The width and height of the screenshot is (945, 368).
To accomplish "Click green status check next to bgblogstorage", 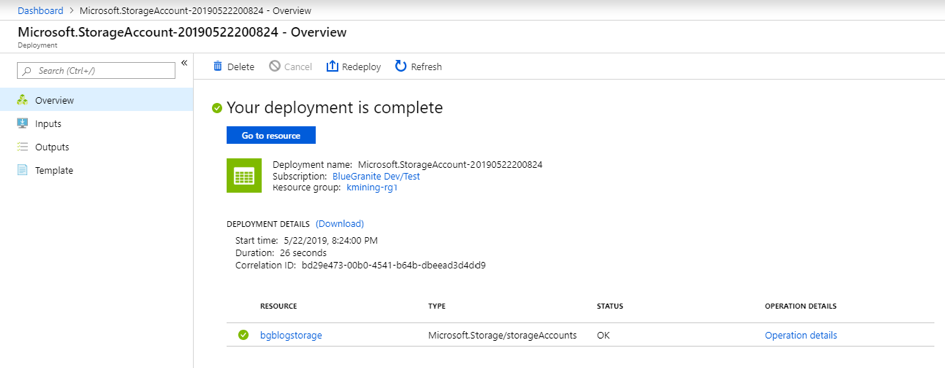I will pyautogui.click(x=243, y=335).
